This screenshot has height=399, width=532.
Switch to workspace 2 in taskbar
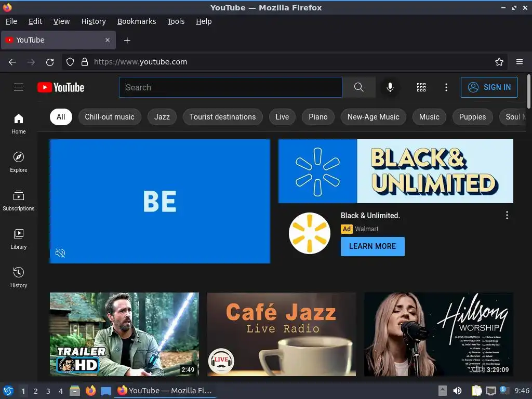[36, 391]
